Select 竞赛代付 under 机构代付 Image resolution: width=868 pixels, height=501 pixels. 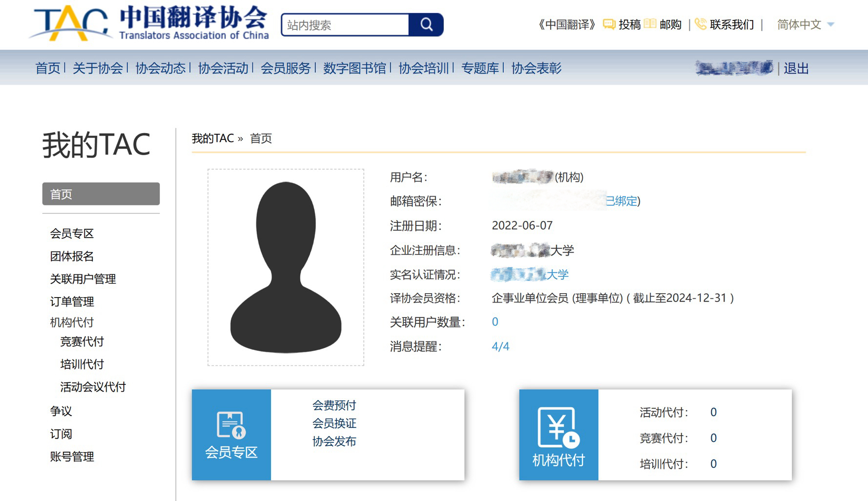click(82, 341)
